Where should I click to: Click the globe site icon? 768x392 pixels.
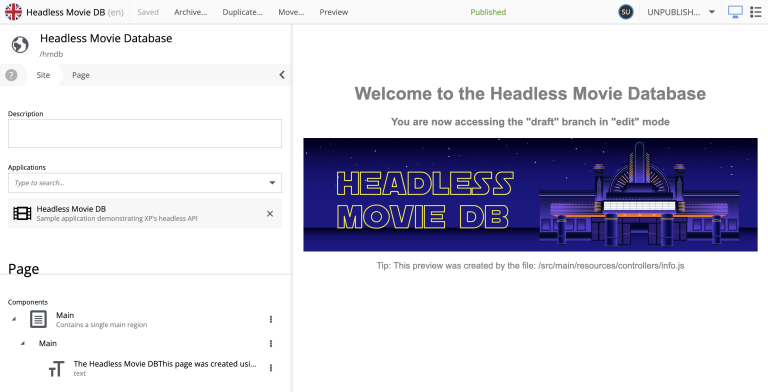(20, 45)
